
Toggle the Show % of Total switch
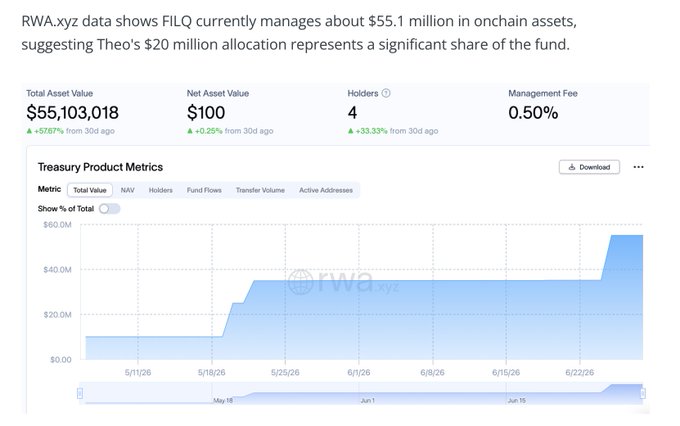tap(109, 209)
